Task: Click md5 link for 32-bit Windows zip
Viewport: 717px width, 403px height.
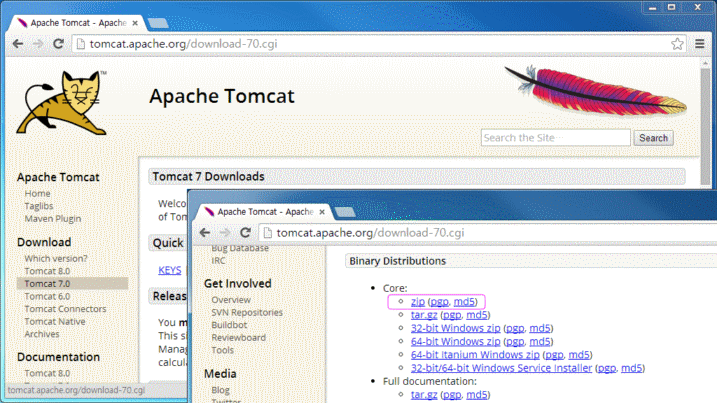Action: [540, 328]
